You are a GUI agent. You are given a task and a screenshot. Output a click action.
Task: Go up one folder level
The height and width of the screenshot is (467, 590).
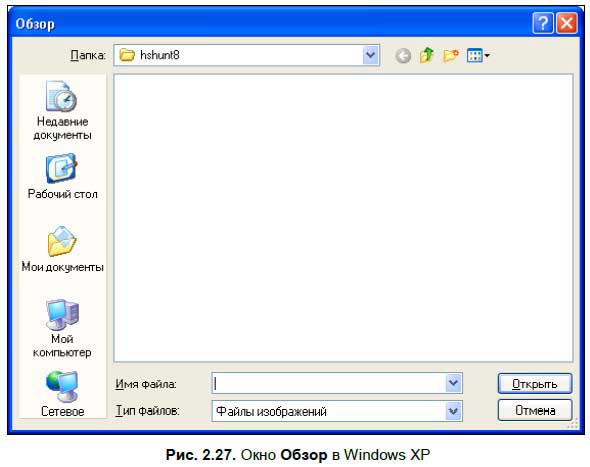427,56
